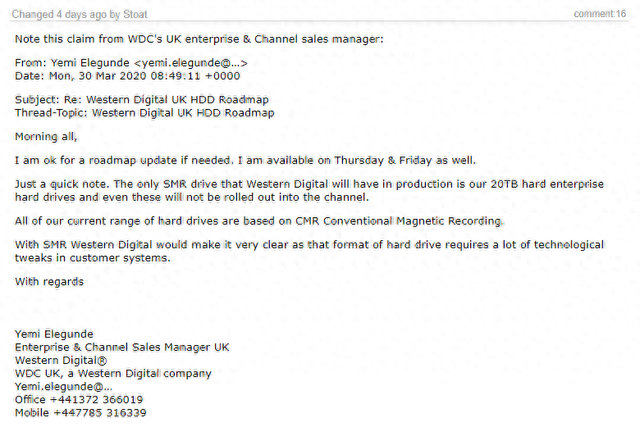Click the signature email Yemi.elegunde@...
This screenshot has width=640, height=427.
[63, 386]
